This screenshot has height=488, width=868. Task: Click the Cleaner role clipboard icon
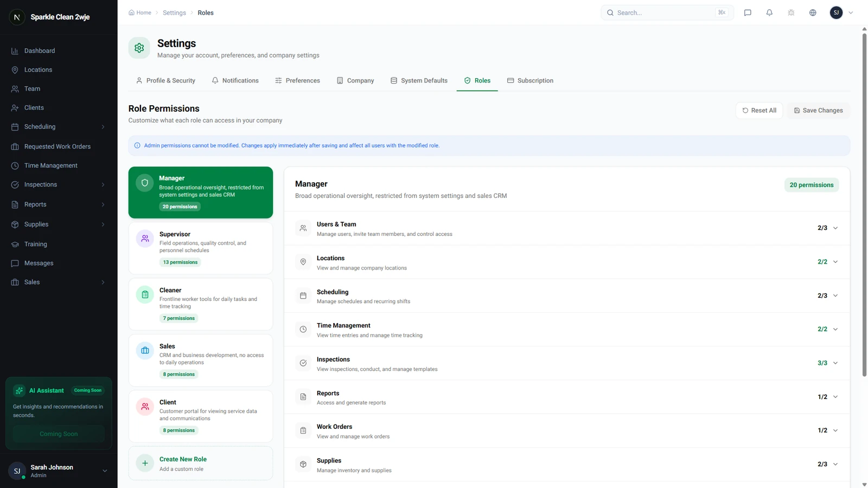pyautogui.click(x=145, y=294)
